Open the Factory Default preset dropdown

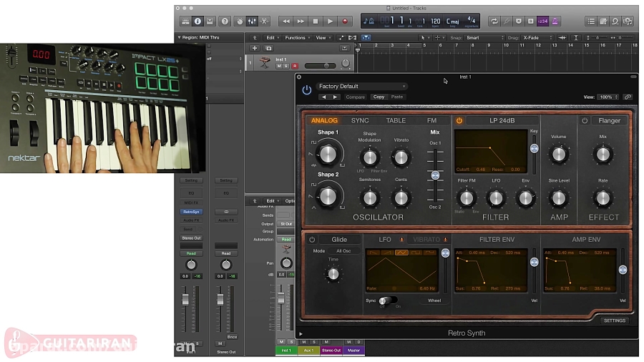361,86
